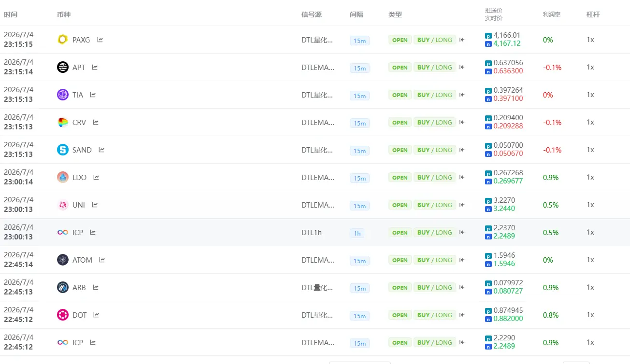Select the 0.267268 push price for LDO
This screenshot has width=630, height=364.
(x=508, y=173)
